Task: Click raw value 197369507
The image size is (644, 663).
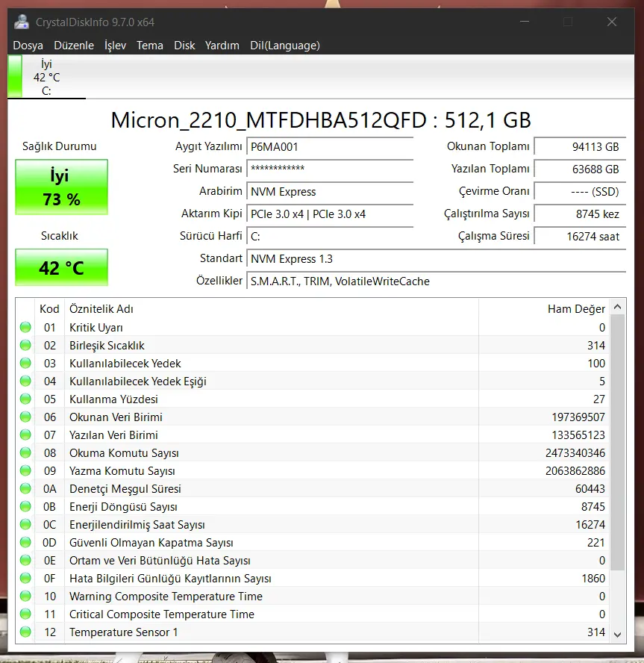Action: 578,417
